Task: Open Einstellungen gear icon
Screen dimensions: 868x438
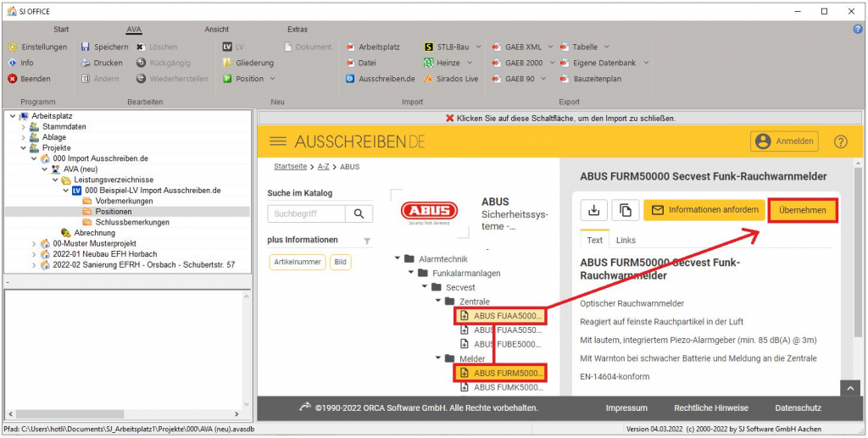Action: pyautogui.click(x=12, y=47)
